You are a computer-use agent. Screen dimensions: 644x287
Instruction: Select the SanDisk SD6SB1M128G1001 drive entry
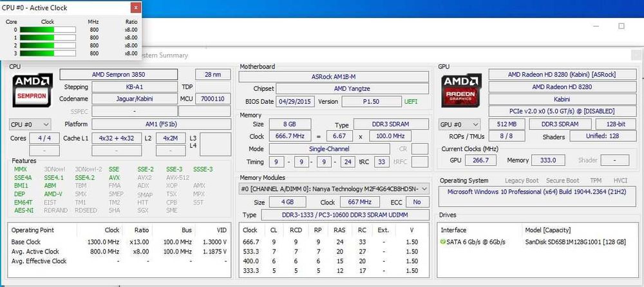click(575, 242)
